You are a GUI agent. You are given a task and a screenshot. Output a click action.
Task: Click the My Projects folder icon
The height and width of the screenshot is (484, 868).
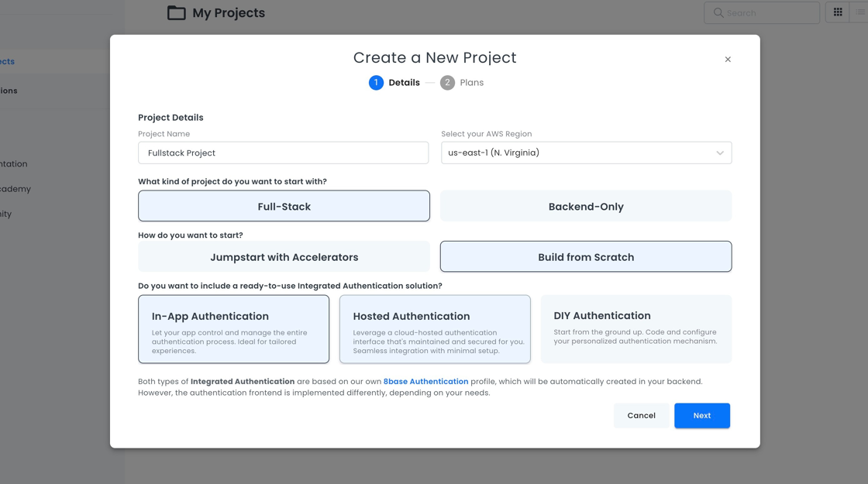tap(177, 13)
